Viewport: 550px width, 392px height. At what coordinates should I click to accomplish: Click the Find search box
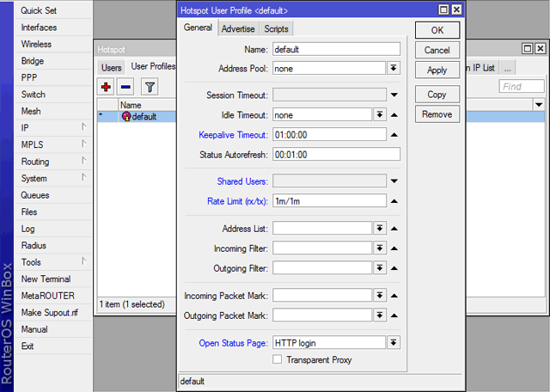click(x=522, y=86)
